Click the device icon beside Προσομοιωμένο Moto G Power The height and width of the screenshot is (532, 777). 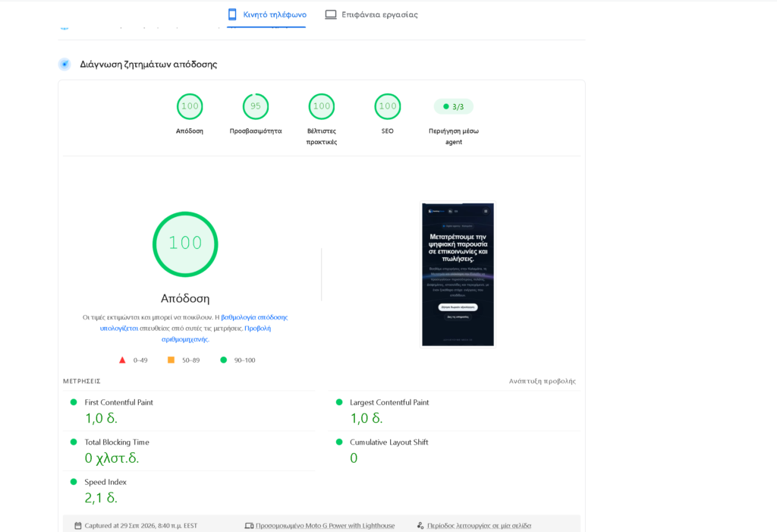click(x=249, y=526)
